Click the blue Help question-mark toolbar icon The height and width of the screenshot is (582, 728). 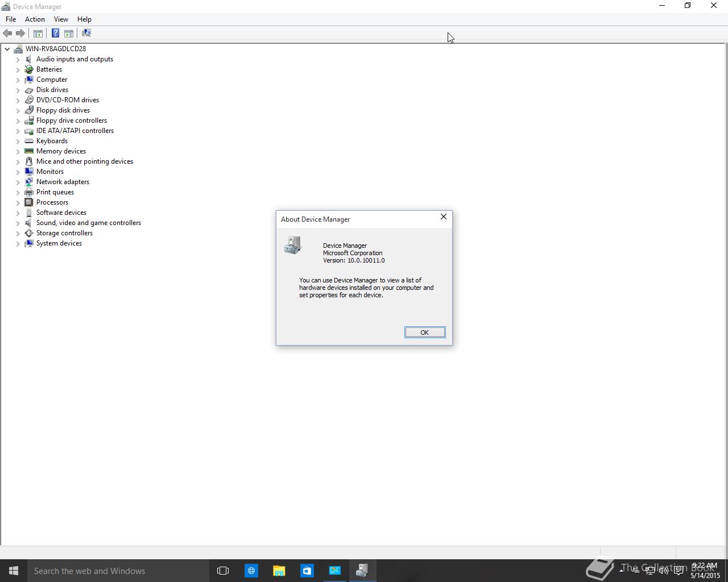[x=55, y=33]
